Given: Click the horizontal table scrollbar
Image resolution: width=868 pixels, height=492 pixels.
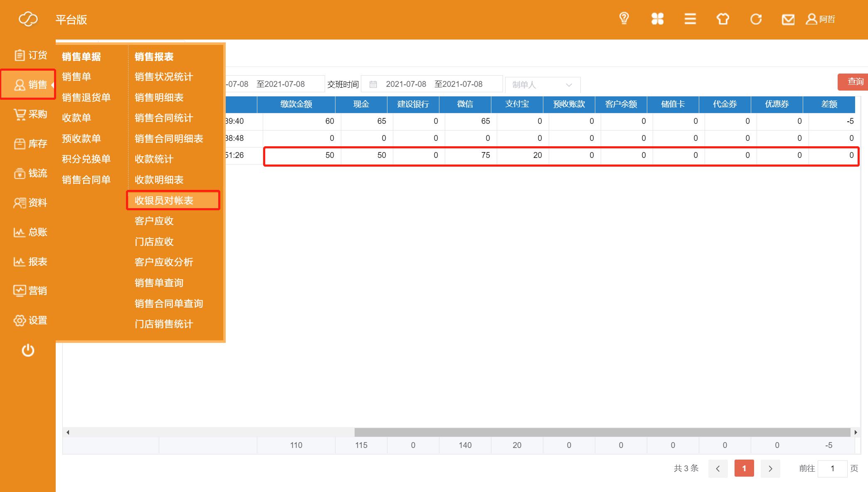Looking at the screenshot, I should pyautogui.click(x=602, y=432).
